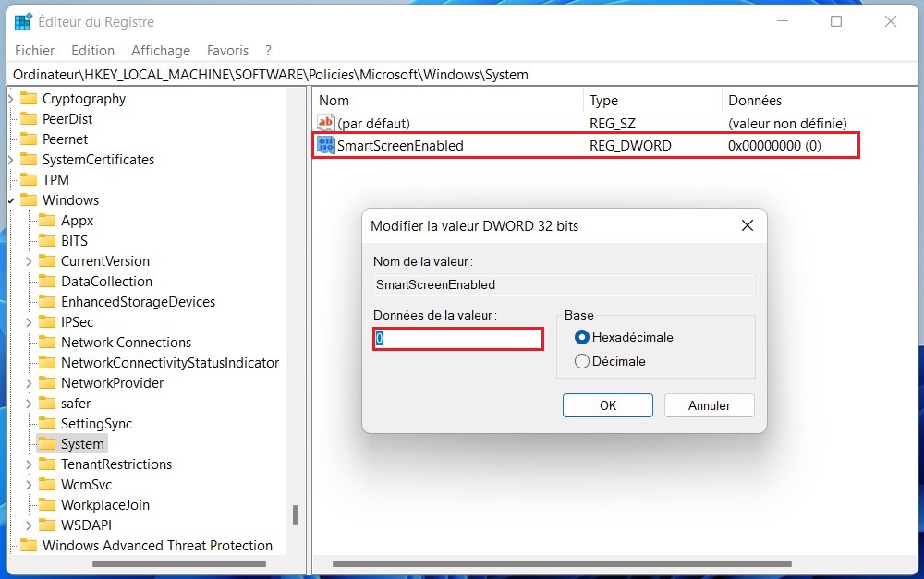The height and width of the screenshot is (579, 924).
Task: Expand the safer key
Action: tap(29, 404)
